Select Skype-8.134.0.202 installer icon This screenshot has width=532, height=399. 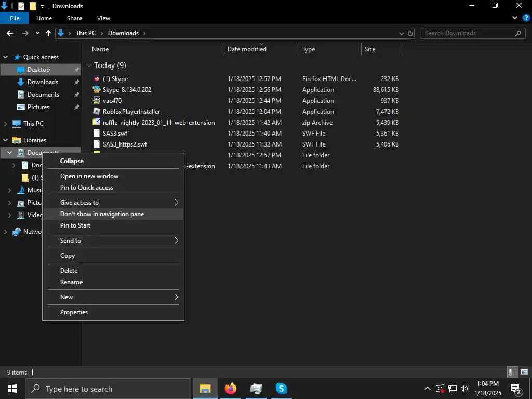click(97, 89)
